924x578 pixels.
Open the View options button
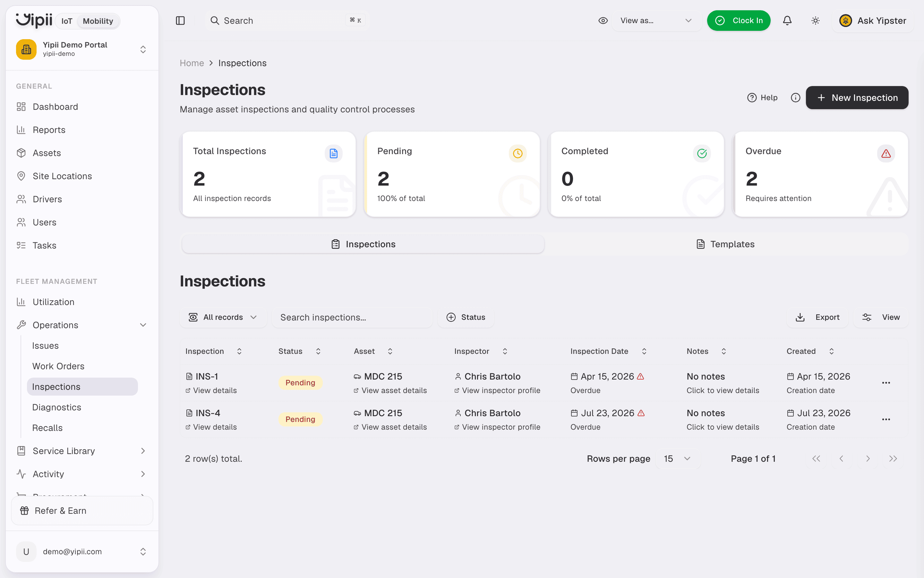[881, 317]
